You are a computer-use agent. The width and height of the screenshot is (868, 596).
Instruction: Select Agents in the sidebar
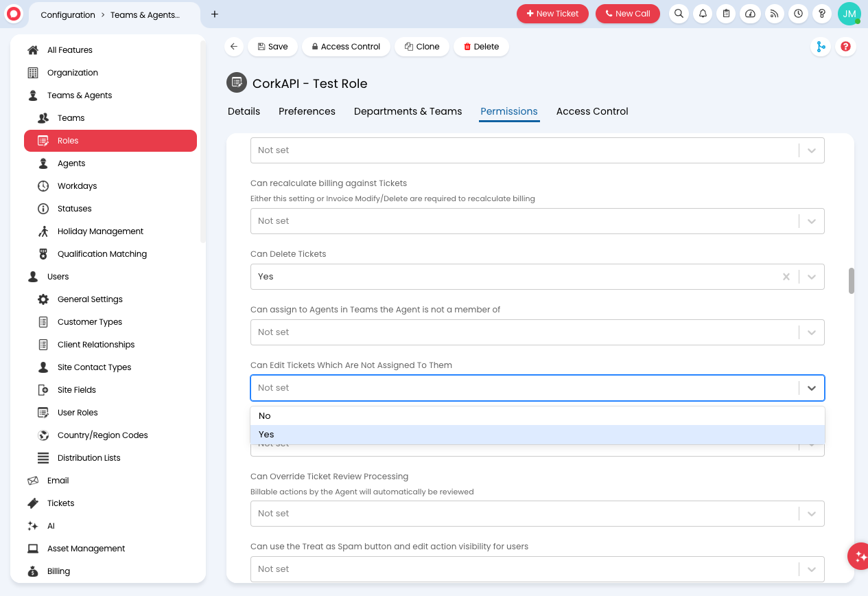(x=71, y=163)
